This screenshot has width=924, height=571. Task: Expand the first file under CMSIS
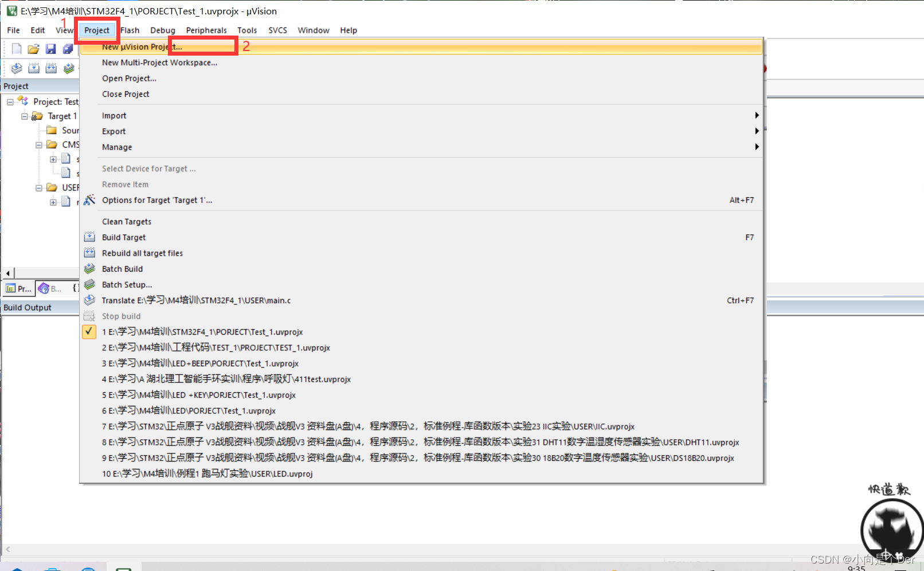pyautogui.click(x=53, y=159)
